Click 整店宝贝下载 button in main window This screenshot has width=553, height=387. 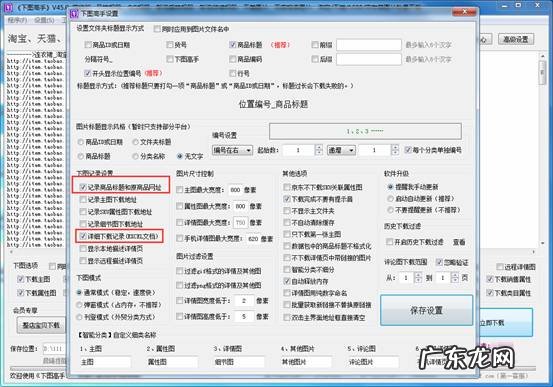41,325
